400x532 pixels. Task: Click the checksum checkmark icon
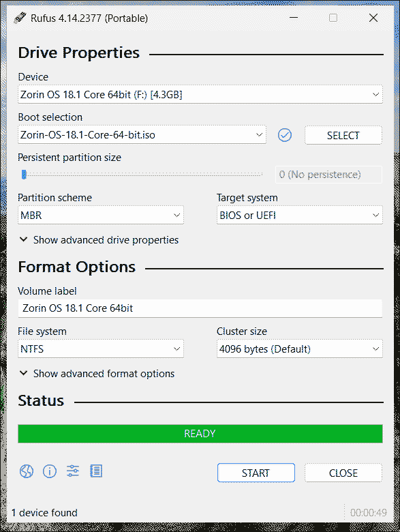(285, 135)
